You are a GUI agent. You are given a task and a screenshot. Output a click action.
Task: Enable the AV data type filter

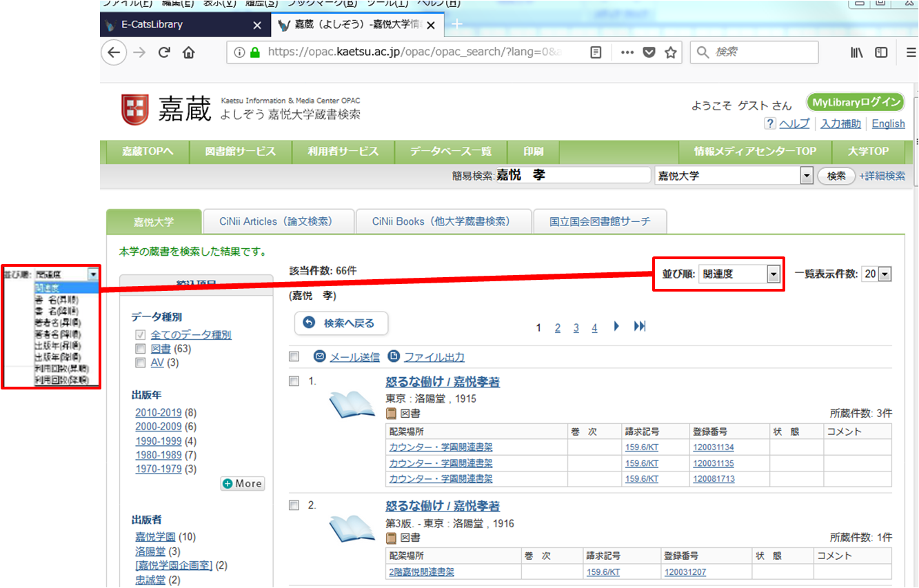(x=141, y=363)
